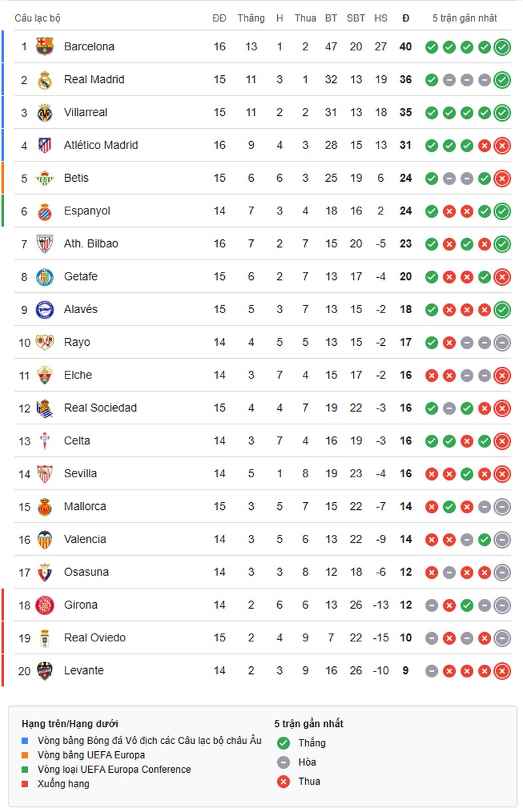This screenshot has height=812, width=523.
Task: Click the red Xuống hạng legend swatch
Action: click(25, 783)
